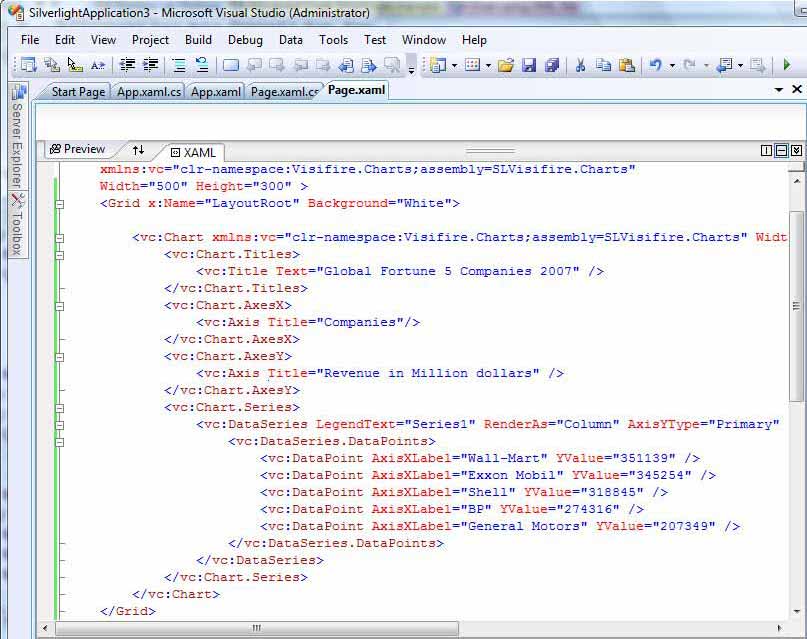Click the Cut toolbar icon
This screenshot has height=639, width=807.
tap(581, 66)
